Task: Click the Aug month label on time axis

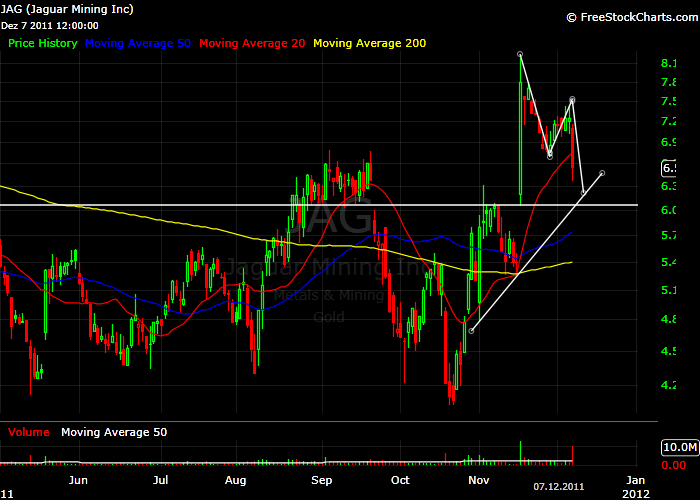Action: [x=235, y=481]
